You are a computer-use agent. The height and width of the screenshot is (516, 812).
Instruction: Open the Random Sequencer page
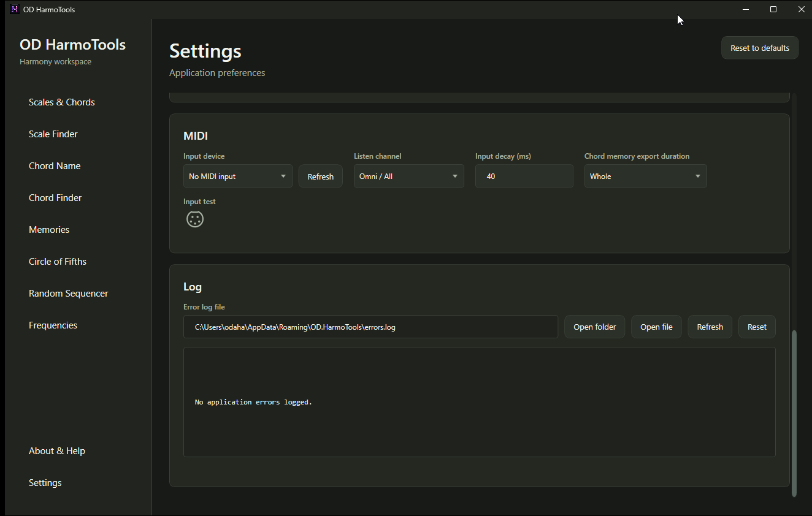tap(69, 294)
